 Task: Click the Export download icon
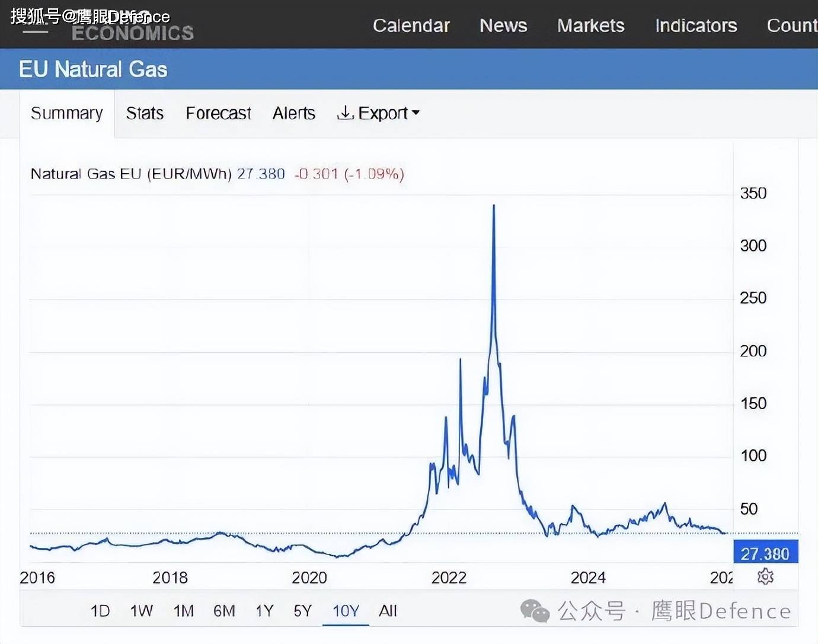[345, 113]
